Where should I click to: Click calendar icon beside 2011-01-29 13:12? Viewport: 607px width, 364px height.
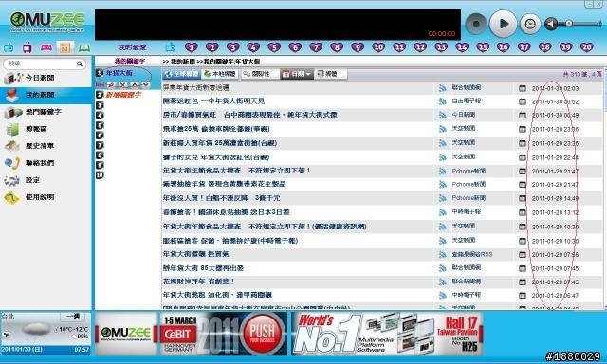point(523,212)
